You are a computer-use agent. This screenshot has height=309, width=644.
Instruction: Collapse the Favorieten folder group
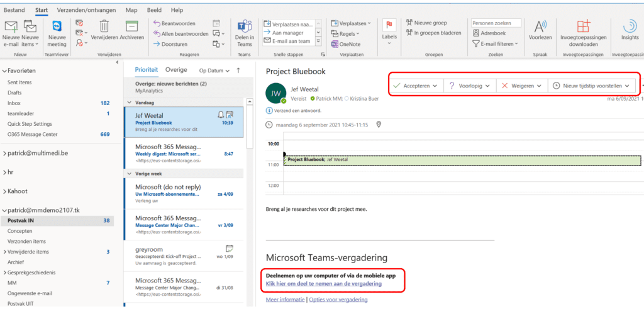[x=4, y=71]
